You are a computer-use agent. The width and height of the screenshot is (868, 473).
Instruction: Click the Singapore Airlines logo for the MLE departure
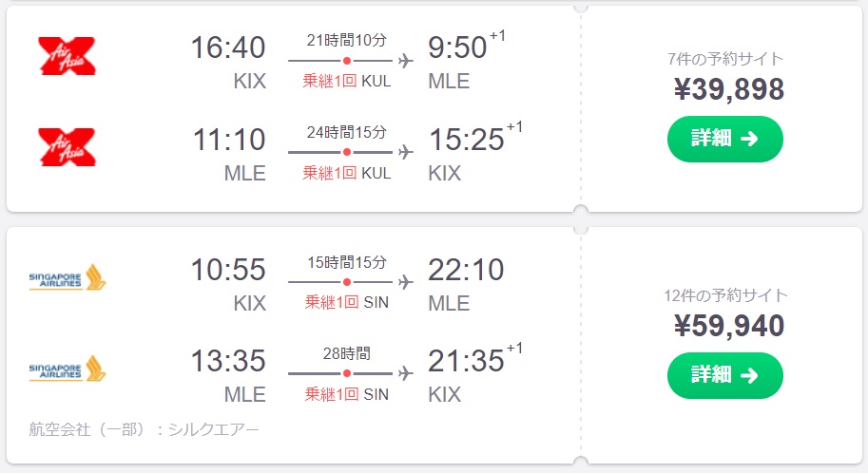coord(67,369)
